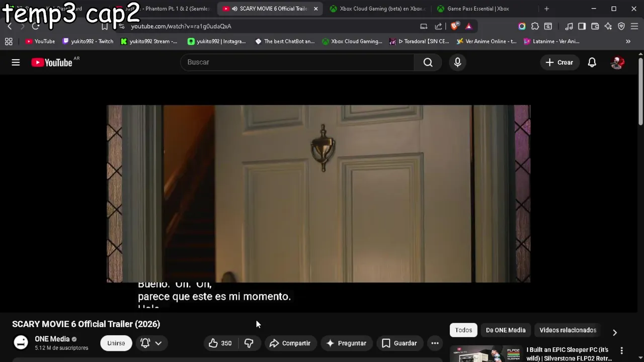This screenshot has width=644, height=362.
Task: Dislike the video with thumbs down
Action: point(249,343)
